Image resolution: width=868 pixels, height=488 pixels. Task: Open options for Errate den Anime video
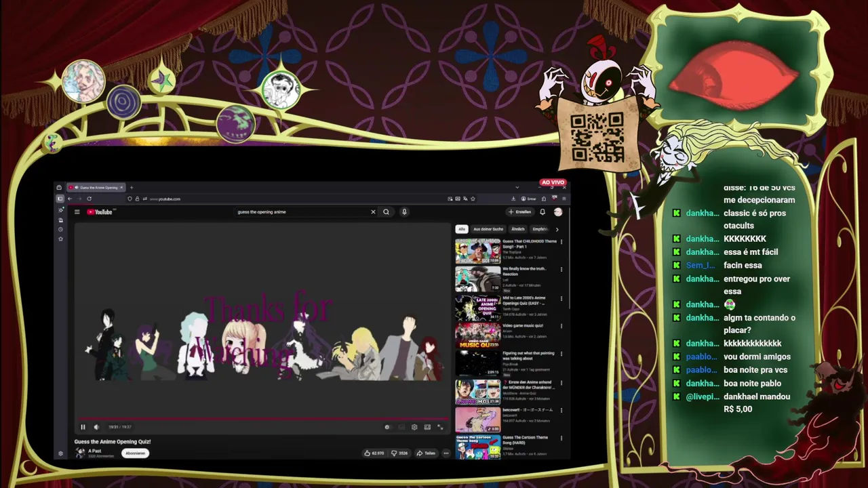coord(561,382)
